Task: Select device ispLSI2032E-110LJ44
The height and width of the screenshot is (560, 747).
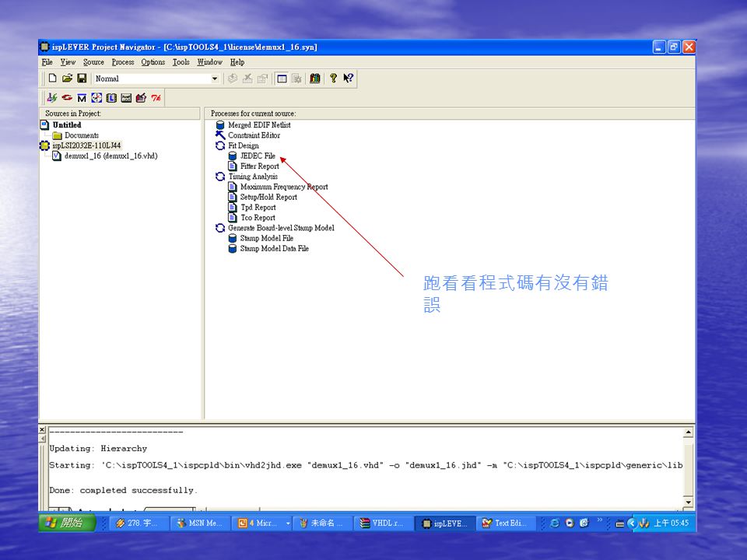Action: (86, 145)
